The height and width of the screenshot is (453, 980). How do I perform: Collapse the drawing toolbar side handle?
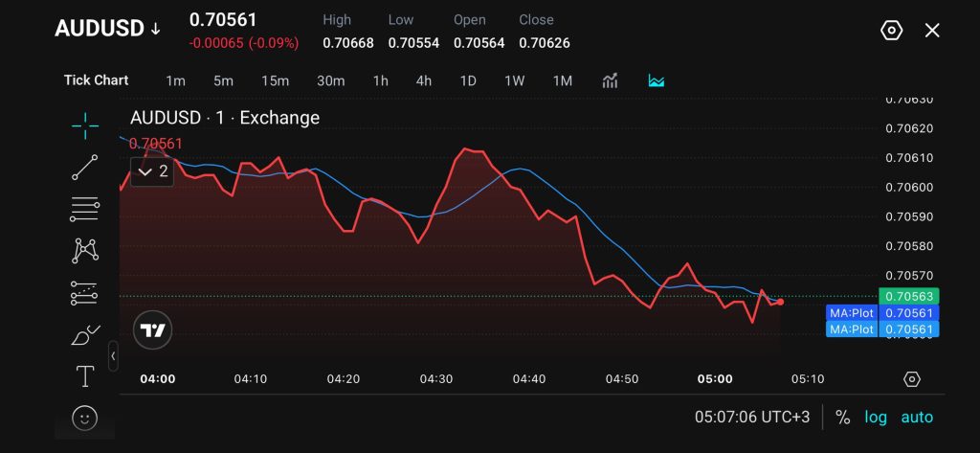(113, 356)
